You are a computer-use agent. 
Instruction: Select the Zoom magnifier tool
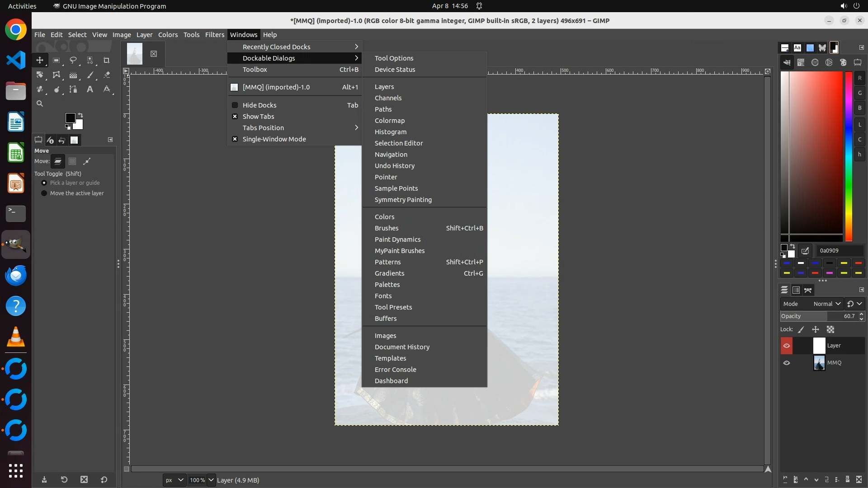[40, 104]
